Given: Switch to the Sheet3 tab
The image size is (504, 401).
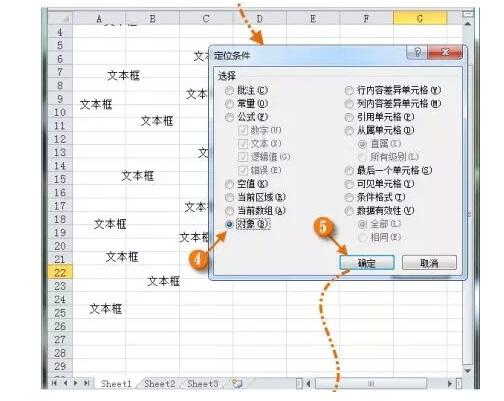Looking at the screenshot, I should [202, 384].
